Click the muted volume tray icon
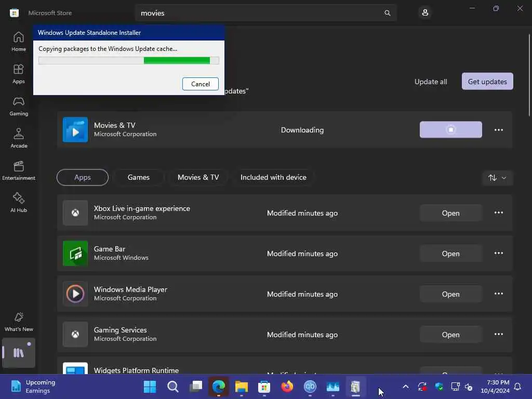Viewport: 532px width, 399px height. click(x=469, y=387)
